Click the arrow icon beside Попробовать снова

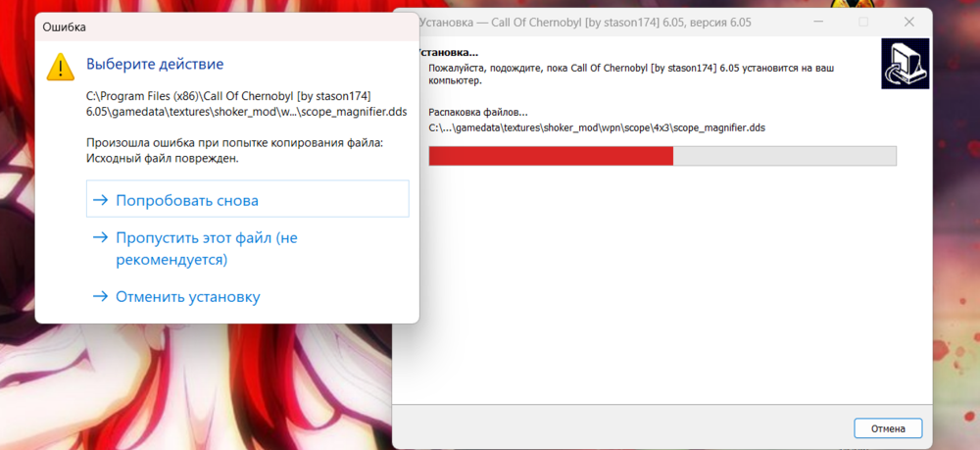click(100, 200)
